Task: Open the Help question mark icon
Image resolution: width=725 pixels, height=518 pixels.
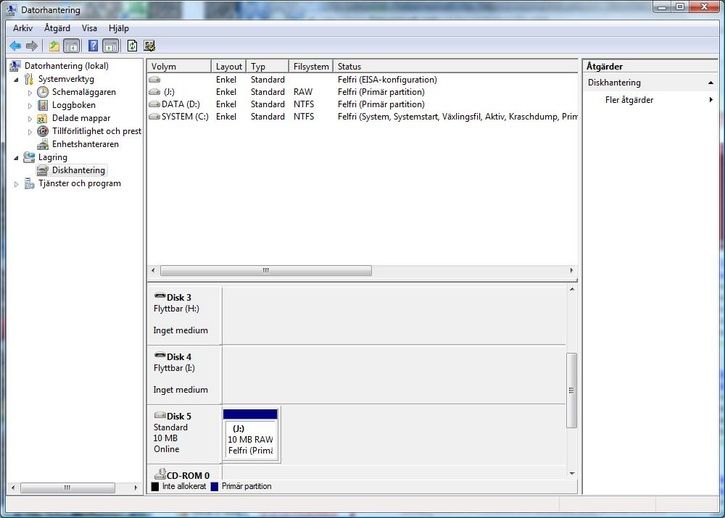Action: click(93, 46)
